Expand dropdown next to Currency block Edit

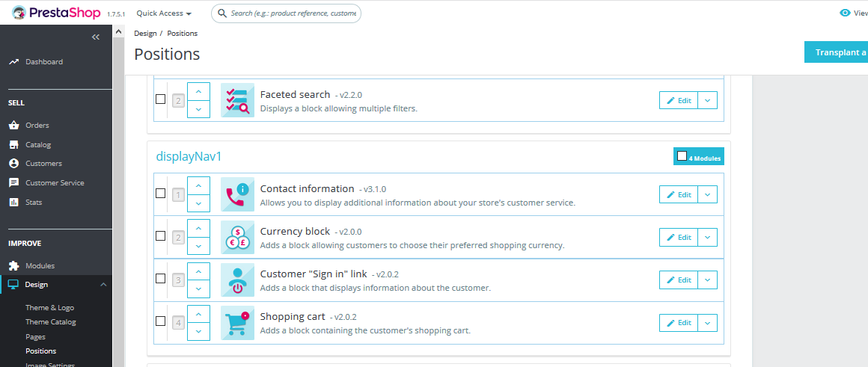click(707, 237)
